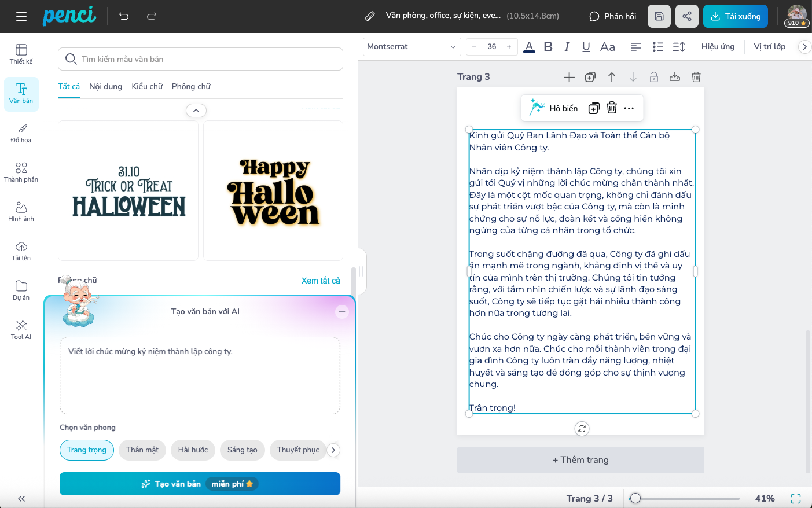
Task: Click the save disk icon
Action: pyautogui.click(x=659, y=16)
